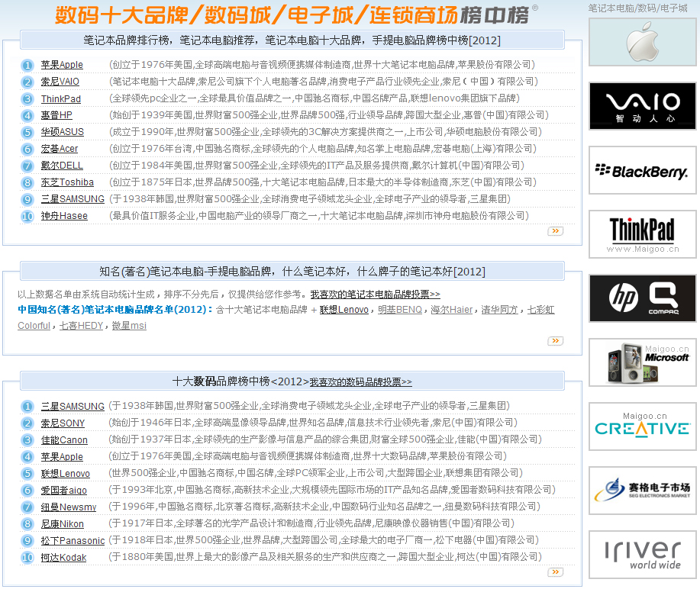Open the 联想Lenovo link in famous brands paragraph

[344, 310]
